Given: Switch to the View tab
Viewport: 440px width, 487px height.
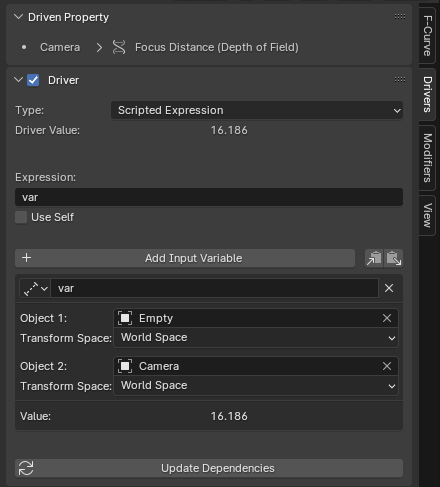Looking at the screenshot, I should tap(427, 215).
